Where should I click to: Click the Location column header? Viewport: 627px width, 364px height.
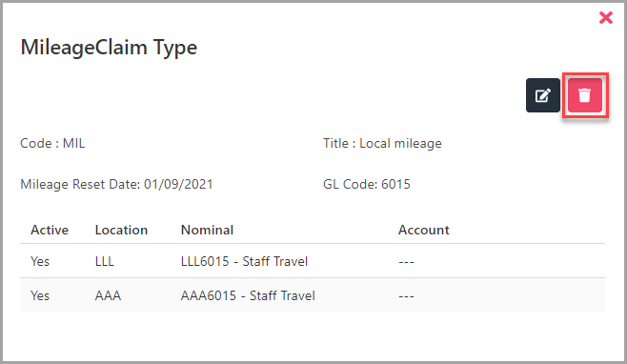121,230
